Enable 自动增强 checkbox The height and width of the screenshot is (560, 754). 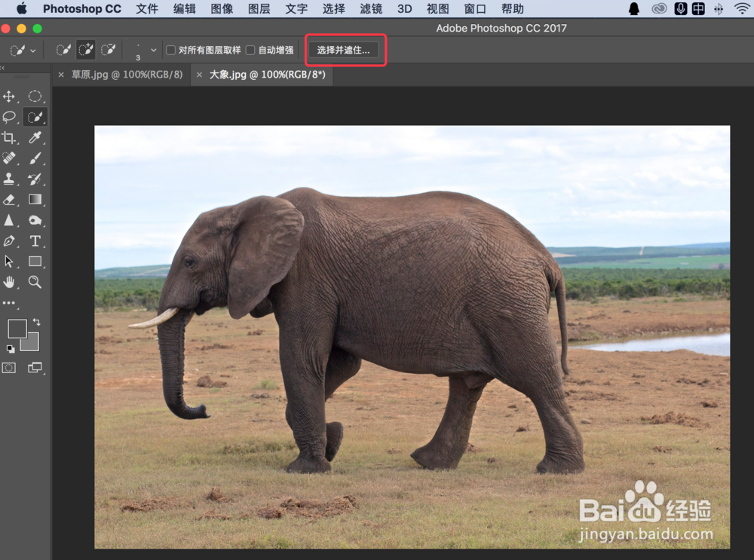pyautogui.click(x=250, y=50)
